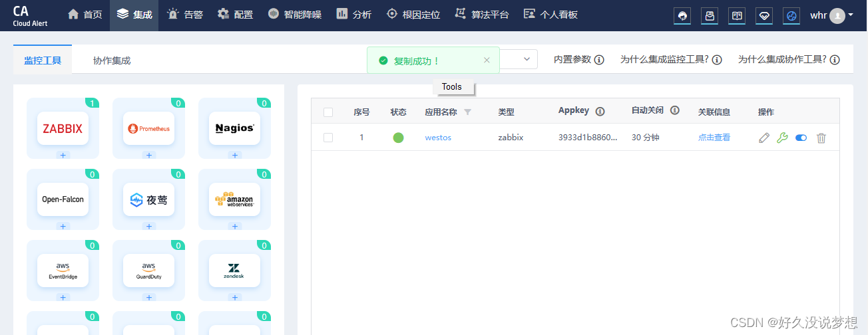
Task: Open the westos application name link
Action: [438, 138]
